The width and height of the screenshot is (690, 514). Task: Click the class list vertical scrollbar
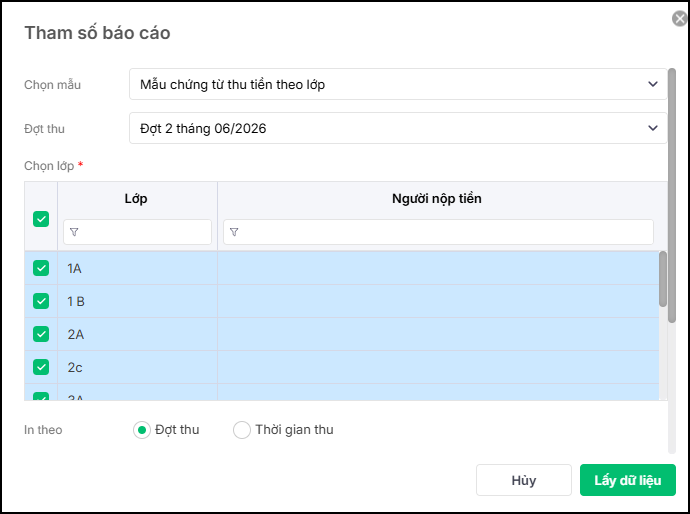point(663,279)
